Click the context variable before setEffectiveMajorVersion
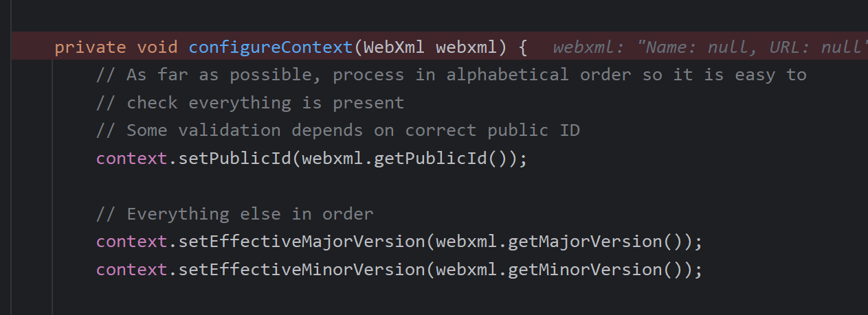The image size is (868, 315). [132, 242]
